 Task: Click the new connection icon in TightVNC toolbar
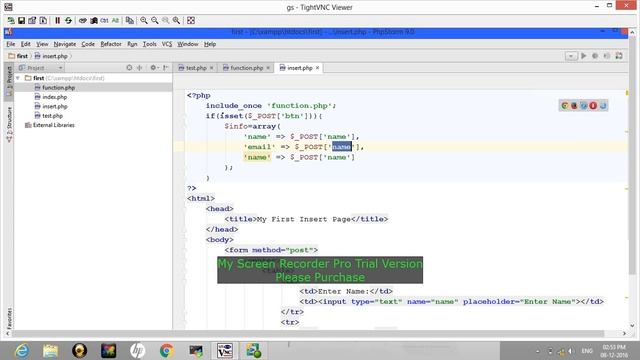coord(11,20)
